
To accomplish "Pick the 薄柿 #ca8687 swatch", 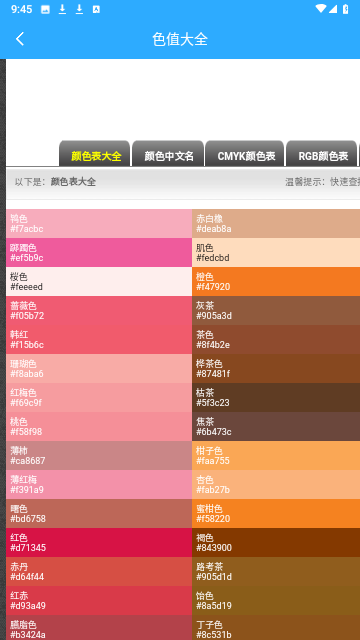I will [99, 456].
